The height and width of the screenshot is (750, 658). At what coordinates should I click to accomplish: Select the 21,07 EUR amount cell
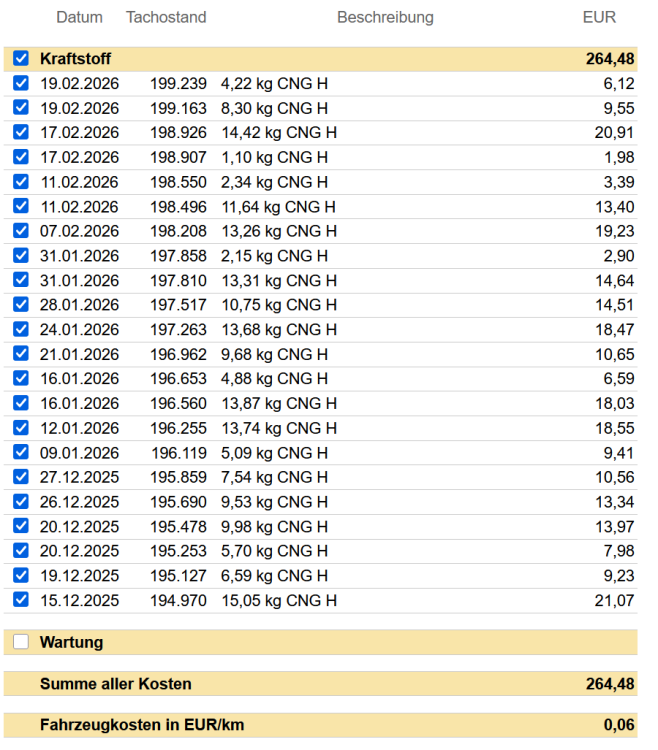(x=614, y=600)
